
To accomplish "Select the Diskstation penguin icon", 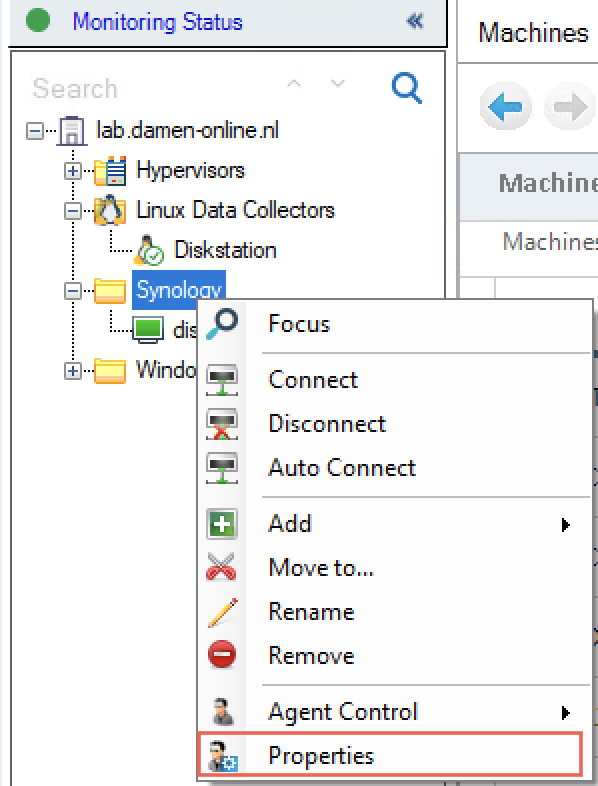I will [148, 250].
